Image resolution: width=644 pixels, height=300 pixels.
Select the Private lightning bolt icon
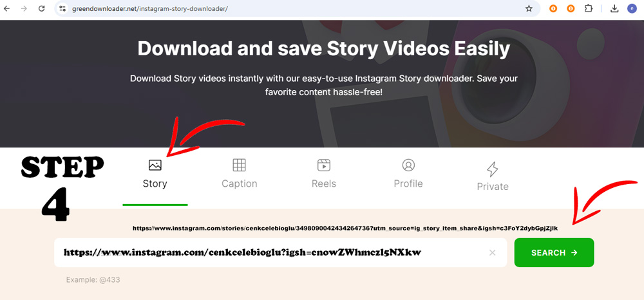[x=493, y=169]
